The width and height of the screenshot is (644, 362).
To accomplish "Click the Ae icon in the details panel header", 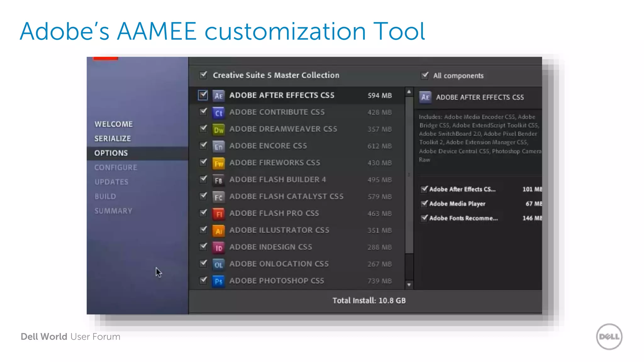I will click(x=425, y=97).
